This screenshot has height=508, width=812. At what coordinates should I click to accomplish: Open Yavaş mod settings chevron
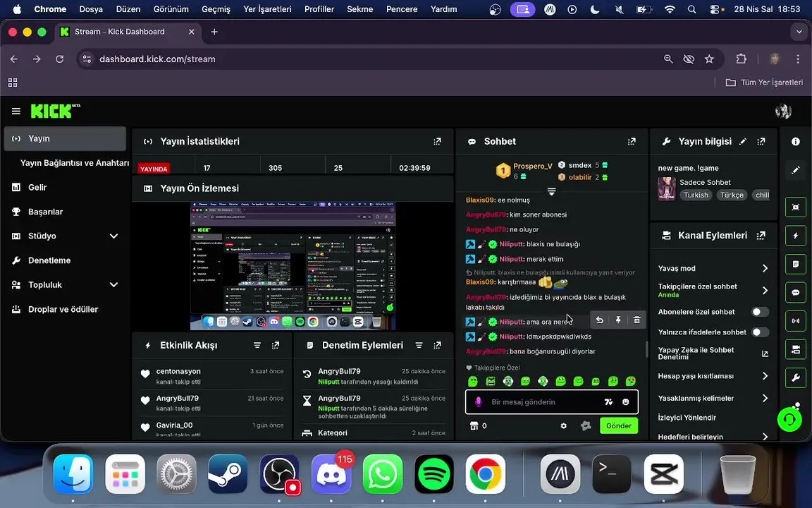(x=765, y=268)
